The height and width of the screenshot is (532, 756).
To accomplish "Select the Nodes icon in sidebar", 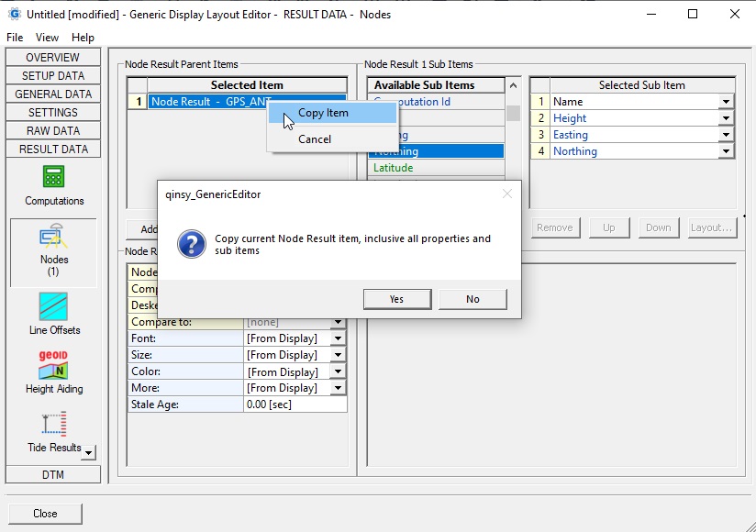I will [53, 238].
